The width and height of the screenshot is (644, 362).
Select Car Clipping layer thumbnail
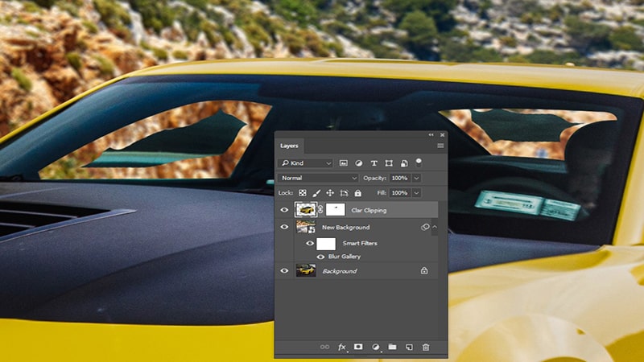(x=306, y=210)
